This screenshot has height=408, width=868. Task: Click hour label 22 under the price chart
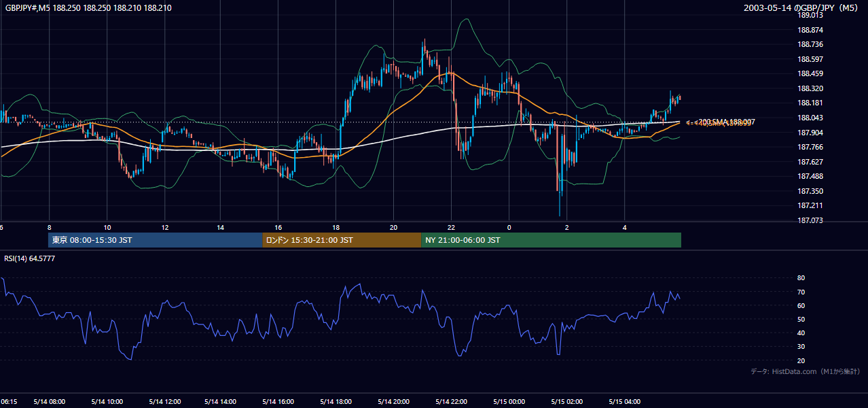pos(452,228)
